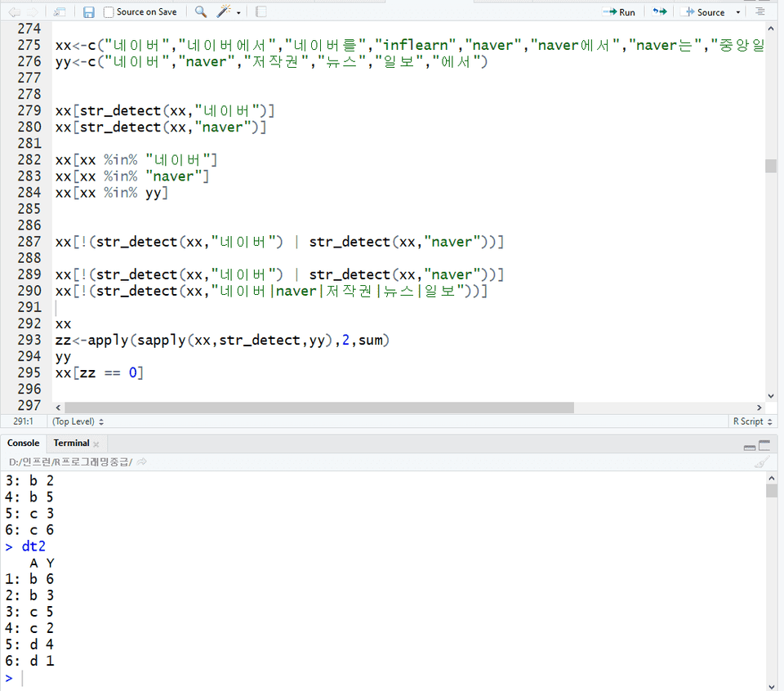The width and height of the screenshot is (784, 691).
Task: Click the 291:1 cursor position indicator
Action: tap(23, 421)
